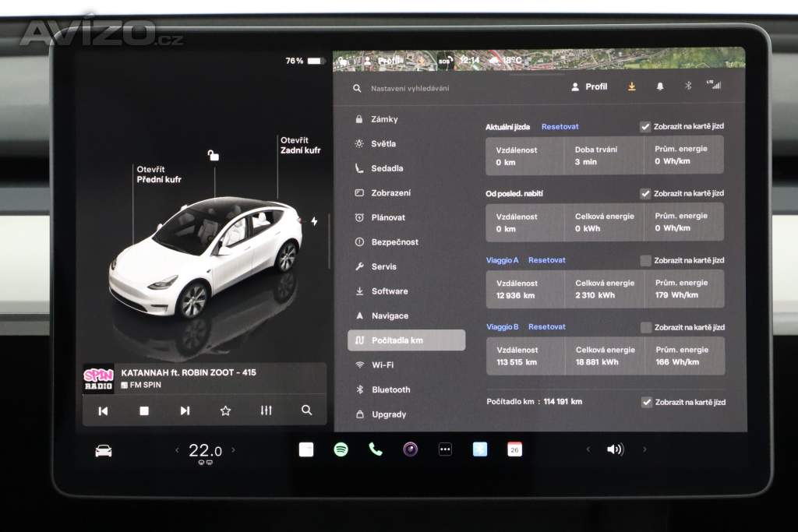Open notifications bell
This screenshot has height=532, width=798.
click(660, 86)
